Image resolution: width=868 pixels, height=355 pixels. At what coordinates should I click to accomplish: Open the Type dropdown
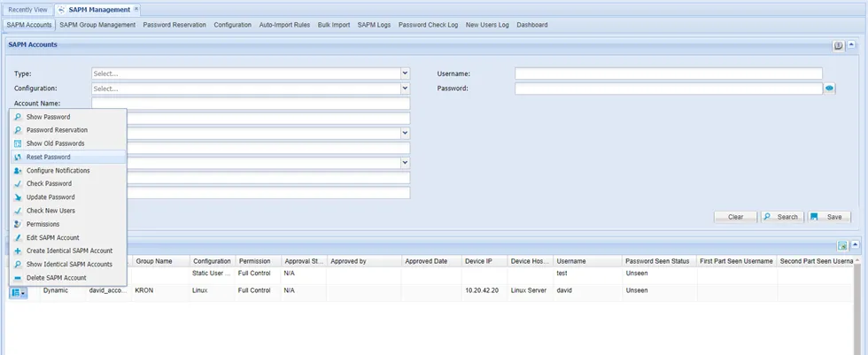406,73
